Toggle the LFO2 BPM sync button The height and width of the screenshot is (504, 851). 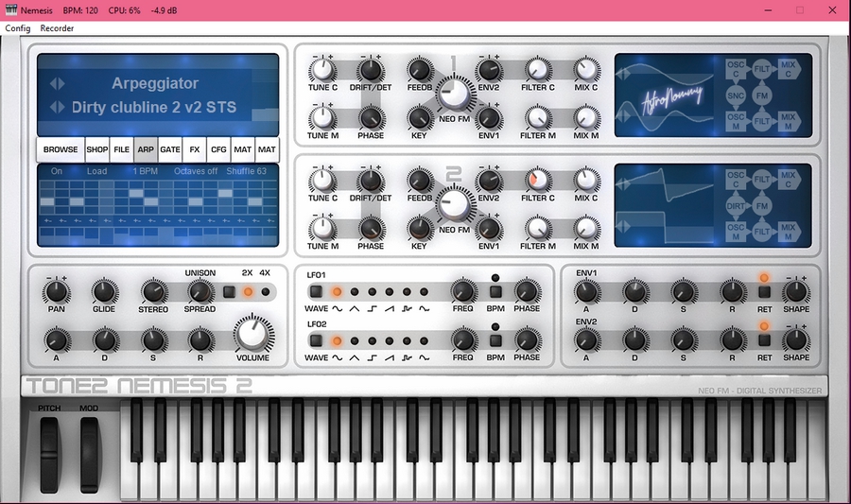pyautogui.click(x=495, y=341)
